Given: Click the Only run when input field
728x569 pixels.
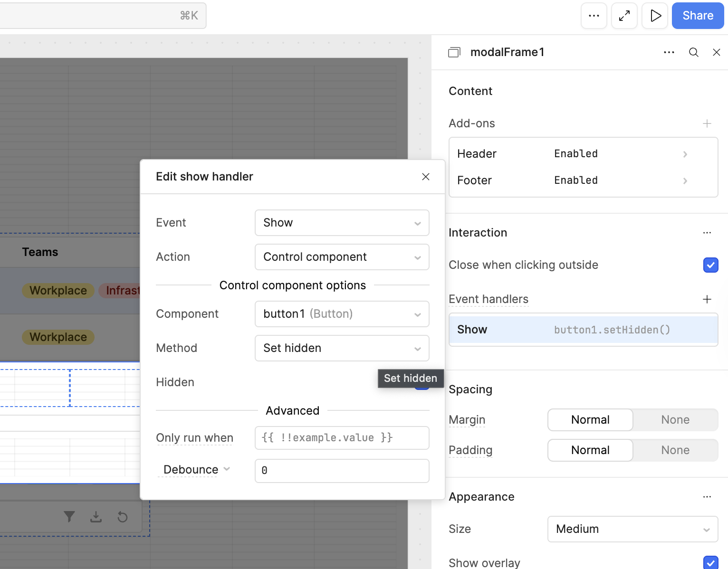Looking at the screenshot, I should pyautogui.click(x=342, y=438).
